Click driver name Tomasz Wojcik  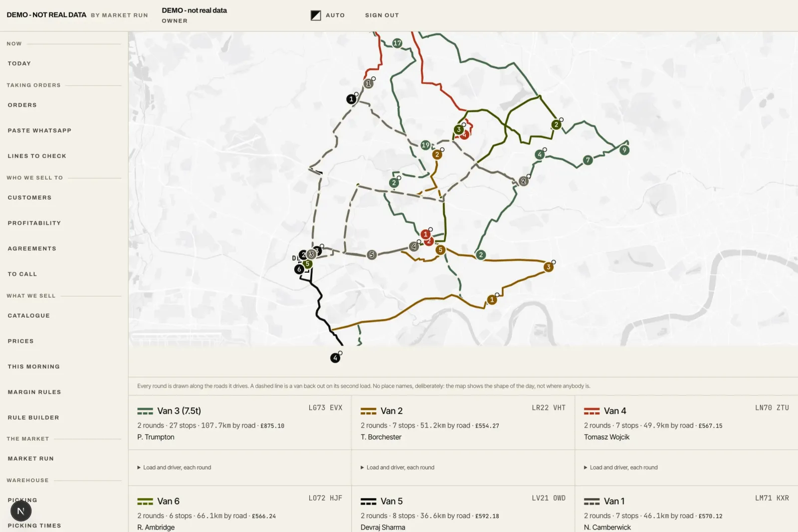[x=606, y=437]
